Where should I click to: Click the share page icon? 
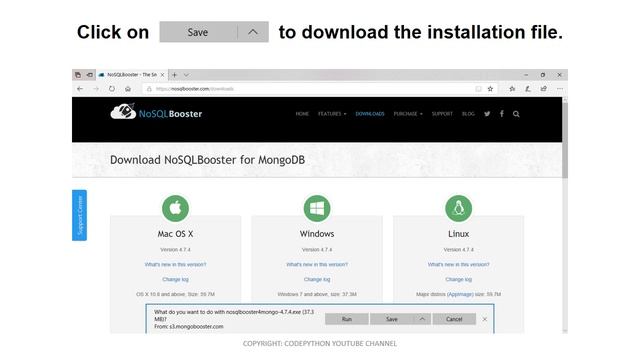(x=544, y=89)
